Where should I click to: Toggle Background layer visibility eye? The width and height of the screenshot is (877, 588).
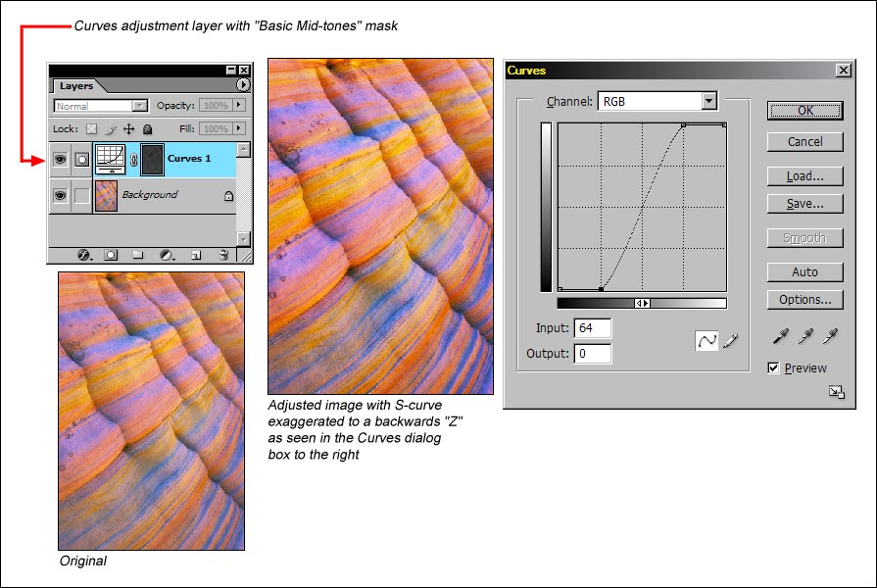pos(60,195)
